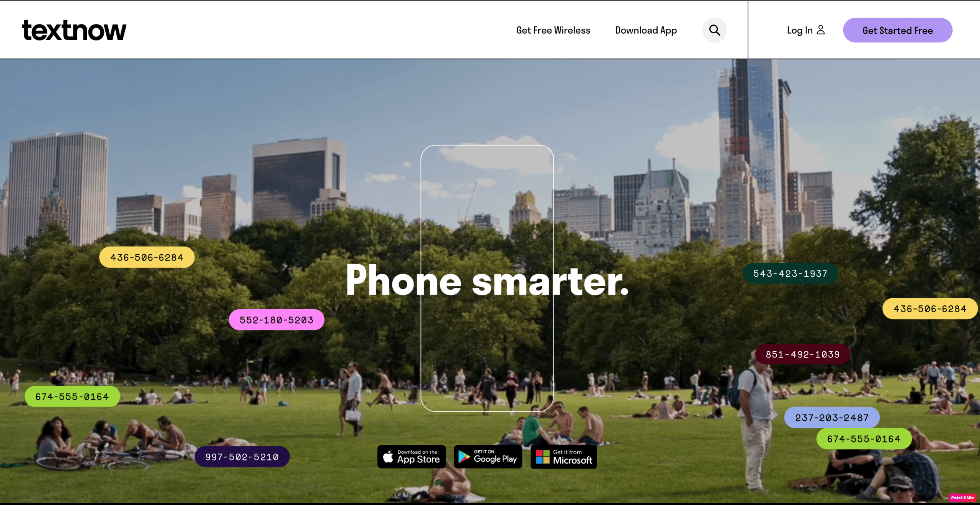Click the Get Started Free button
The width and height of the screenshot is (980, 505).
pos(897,30)
